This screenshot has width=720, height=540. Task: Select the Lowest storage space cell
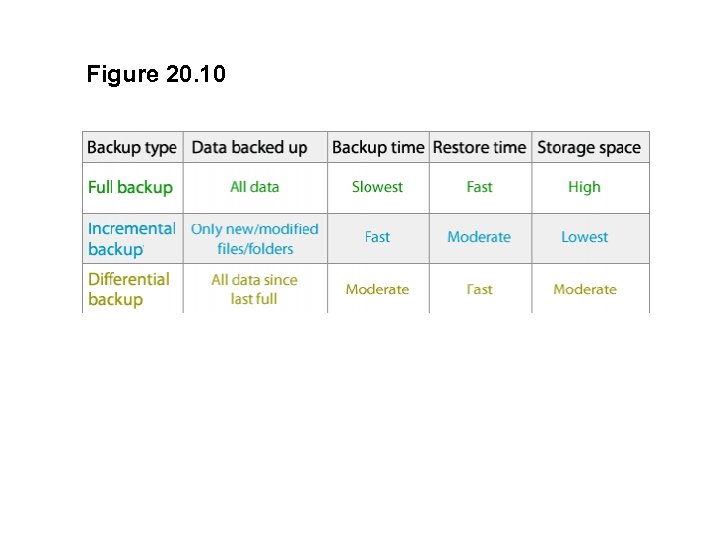coord(585,238)
